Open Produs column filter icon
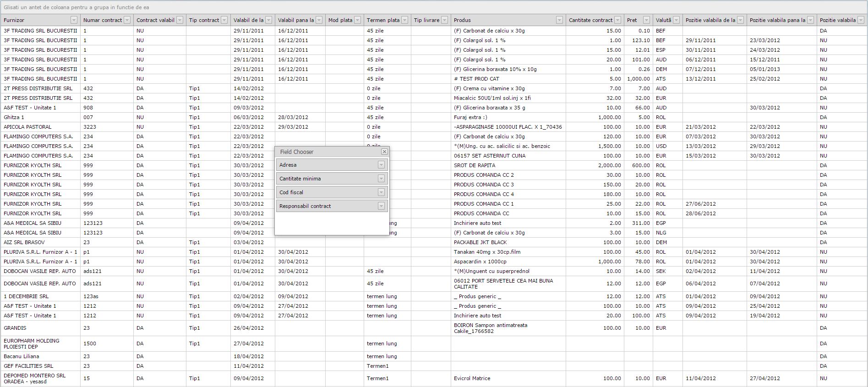 tap(559, 20)
